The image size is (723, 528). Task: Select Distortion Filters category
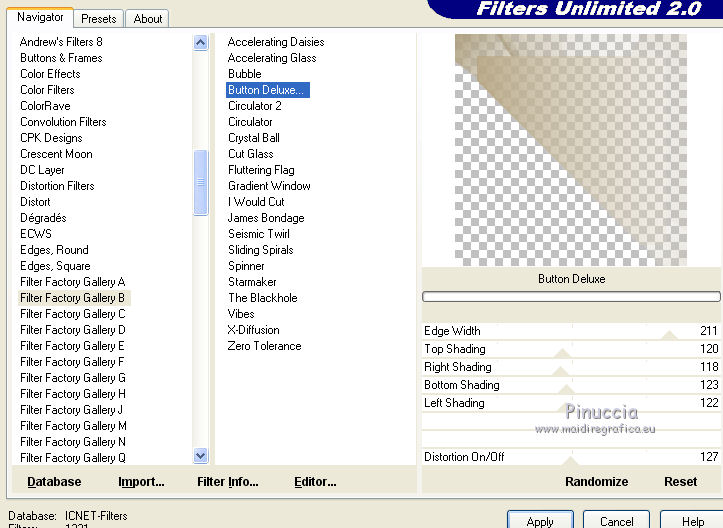pyautogui.click(x=57, y=186)
